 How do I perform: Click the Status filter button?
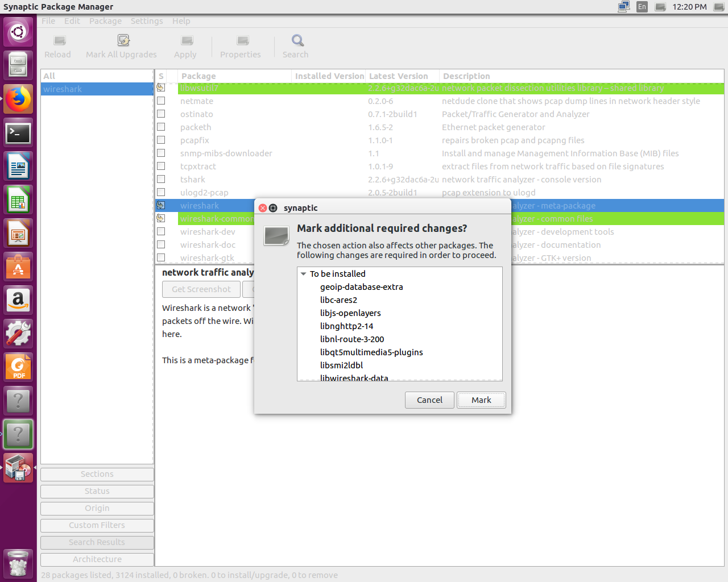[x=97, y=491]
